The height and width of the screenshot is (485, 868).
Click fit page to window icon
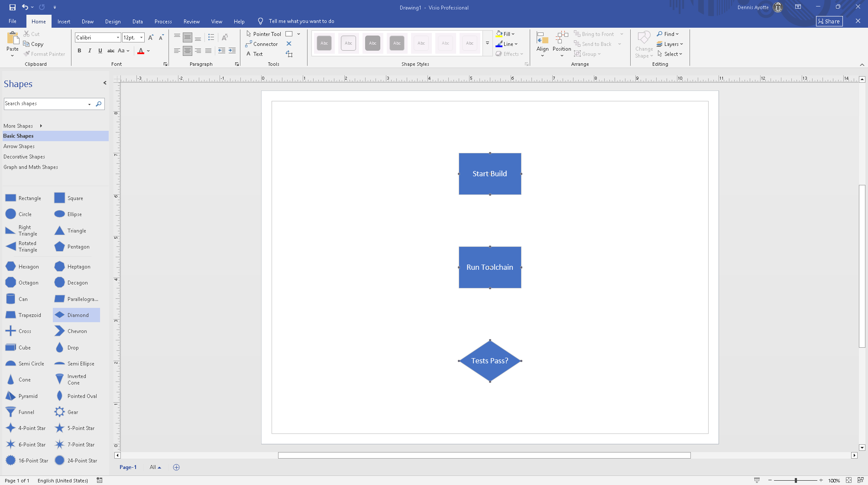tap(849, 480)
